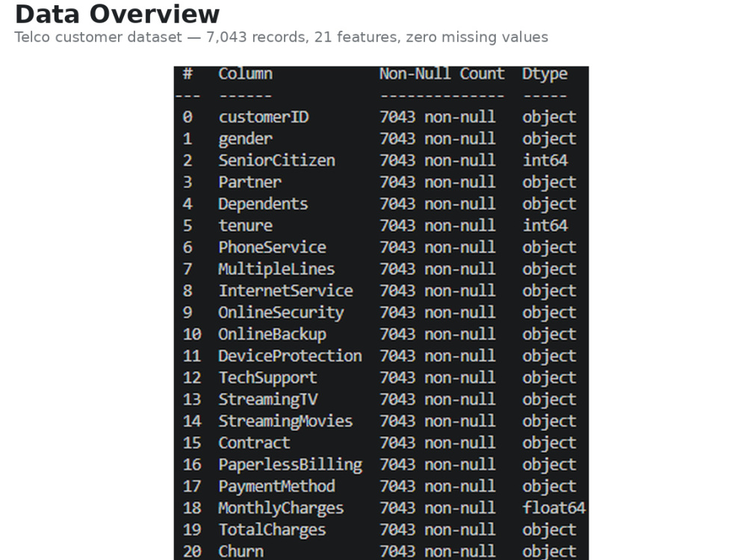Select the 'StreamingTV' column name

(267, 400)
